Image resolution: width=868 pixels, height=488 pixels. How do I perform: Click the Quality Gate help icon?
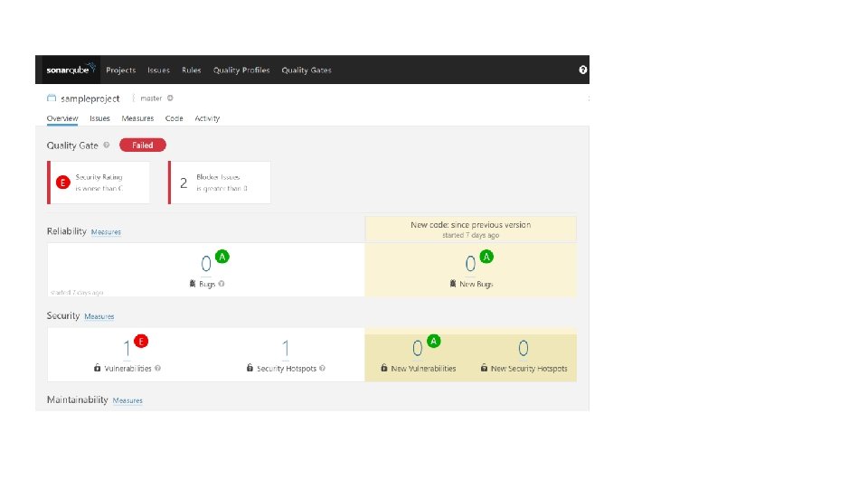(x=107, y=145)
